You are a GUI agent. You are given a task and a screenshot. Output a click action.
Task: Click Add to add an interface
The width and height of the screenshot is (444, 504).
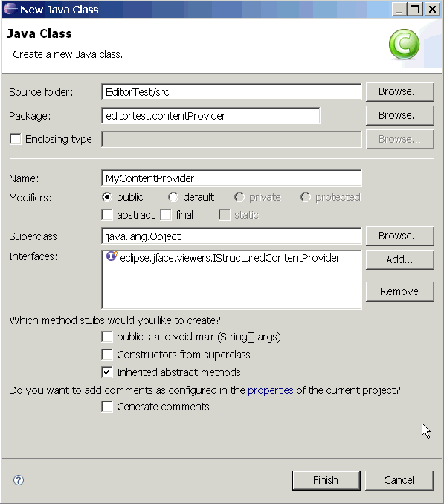[x=399, y=259]
